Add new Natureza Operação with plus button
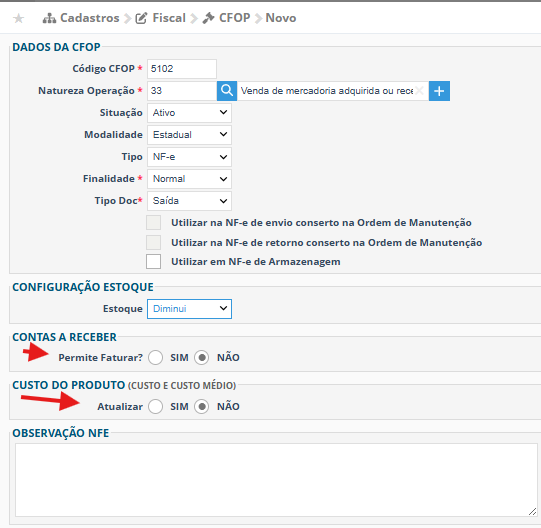This screenshot has width=541, height=528. [x=439, y=91]
